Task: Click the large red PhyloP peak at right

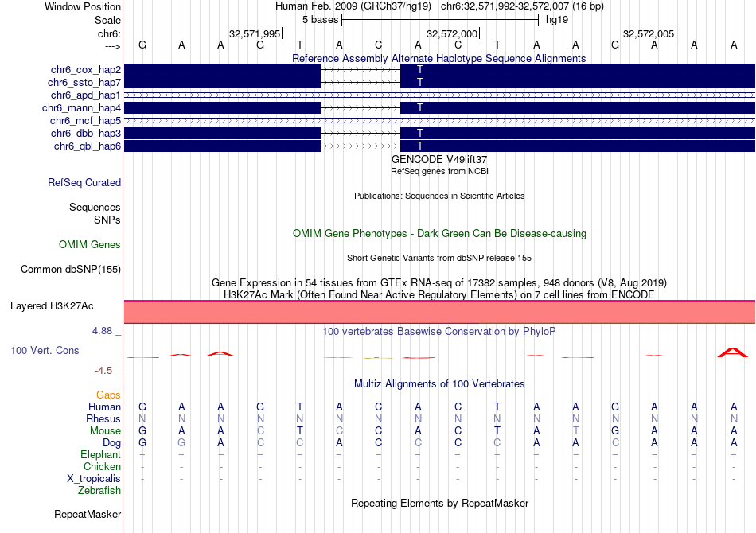Action: pyautogui.click(x=733, y=352)
